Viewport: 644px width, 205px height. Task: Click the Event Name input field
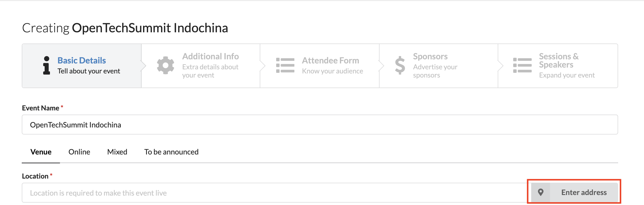click(x=320, y=125)
